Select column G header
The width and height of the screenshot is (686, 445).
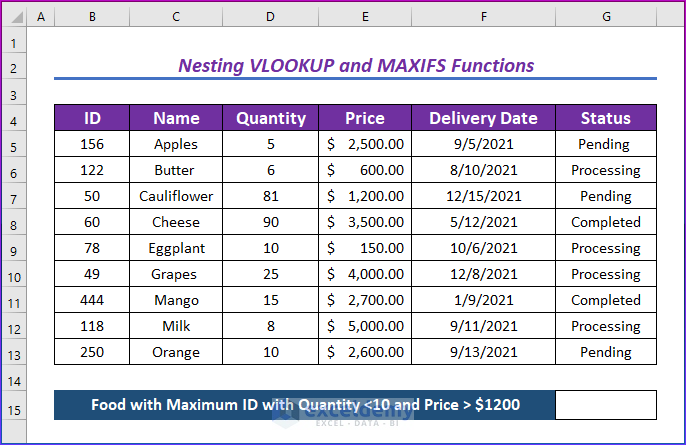point(606,18)
